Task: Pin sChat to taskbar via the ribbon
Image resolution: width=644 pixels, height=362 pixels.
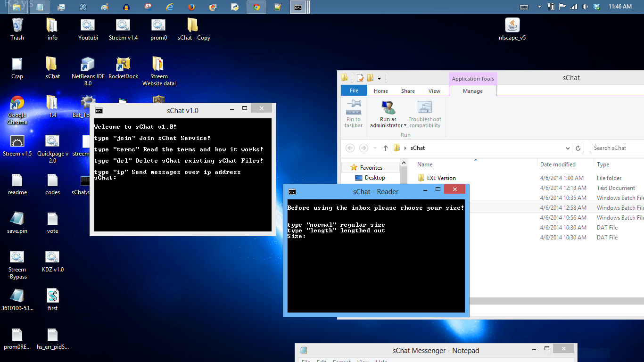Action: pyautogui.click(x=354, y=113)
